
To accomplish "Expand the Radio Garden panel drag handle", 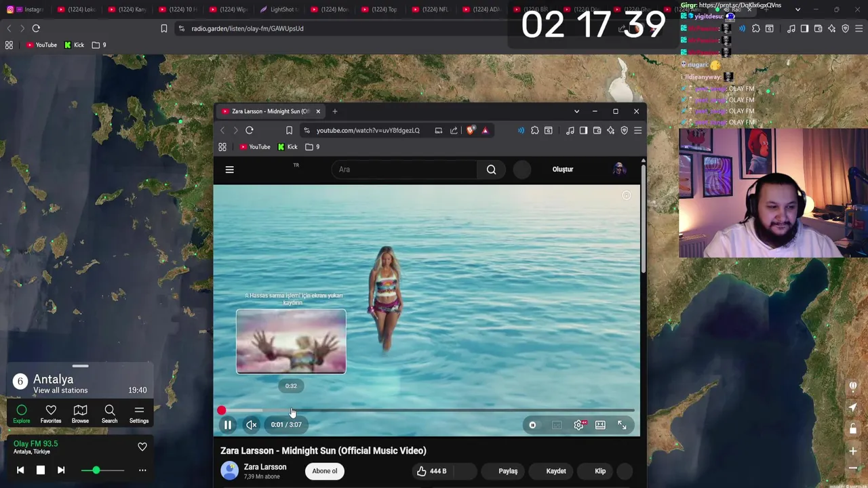I will 80,366.
